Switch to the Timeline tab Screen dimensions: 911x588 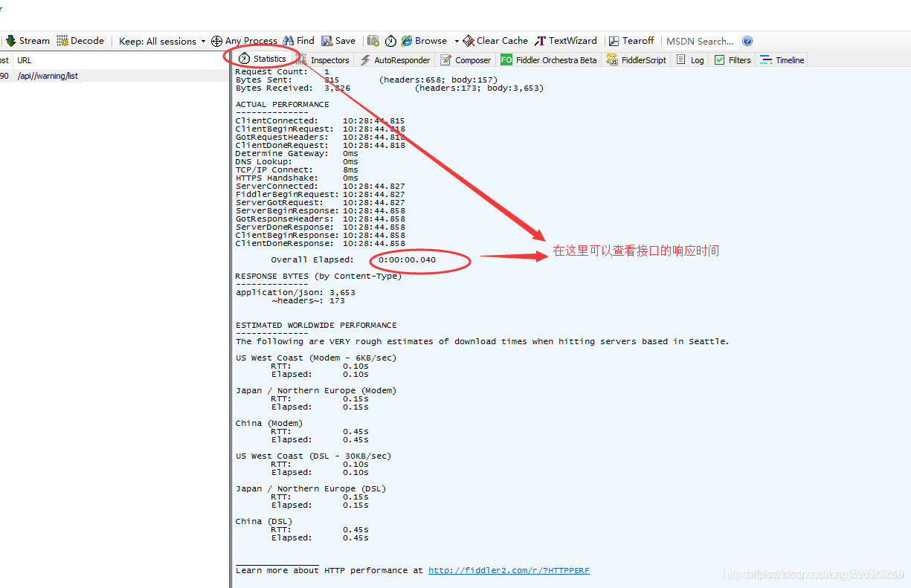[782, 60]
